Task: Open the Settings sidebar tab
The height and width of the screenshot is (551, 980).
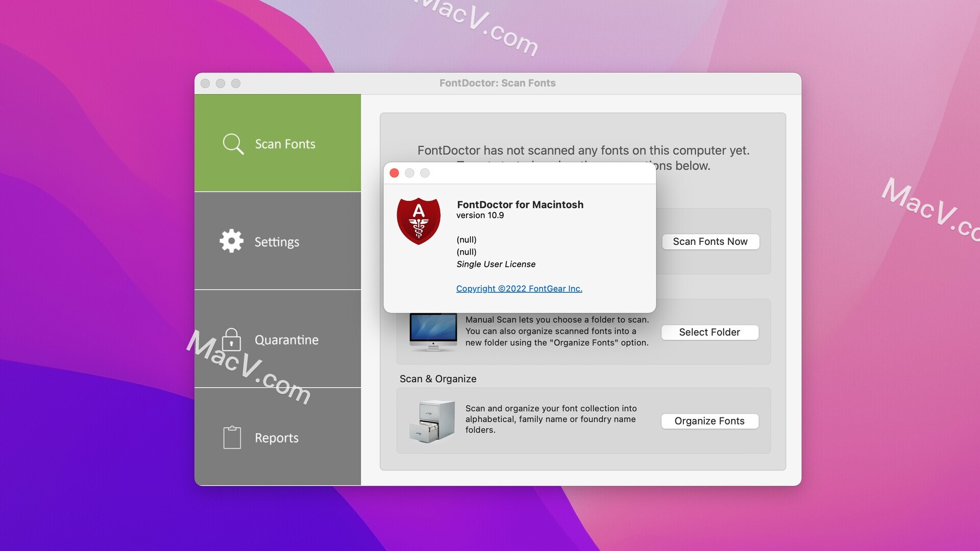Action: [x=278, y=241]
